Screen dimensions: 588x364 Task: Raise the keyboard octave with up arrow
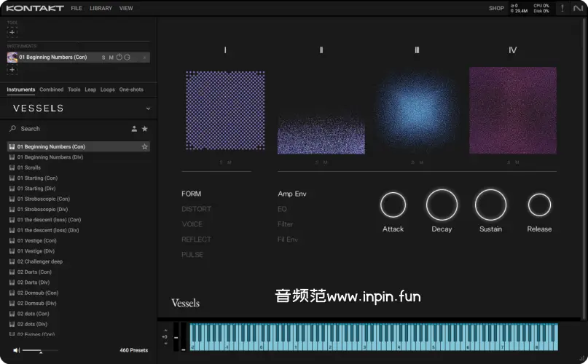(165, 331)
